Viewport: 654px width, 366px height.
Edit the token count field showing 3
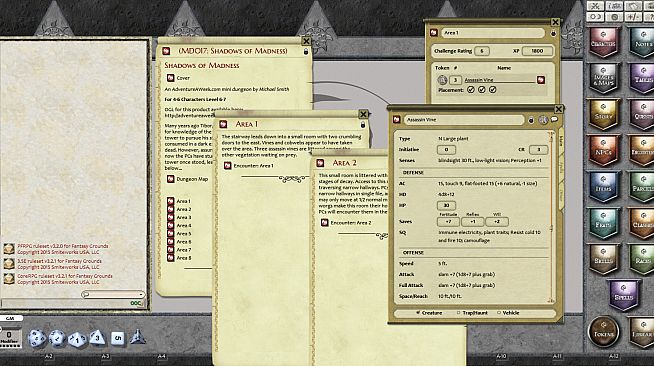[455, 80]
